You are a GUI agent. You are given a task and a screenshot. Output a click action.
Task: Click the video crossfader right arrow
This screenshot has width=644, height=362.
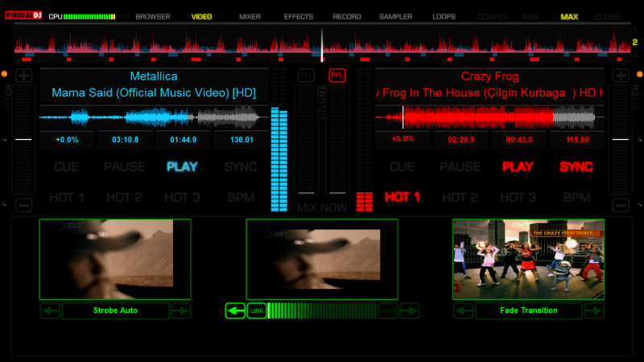click(x=410, y=311)
